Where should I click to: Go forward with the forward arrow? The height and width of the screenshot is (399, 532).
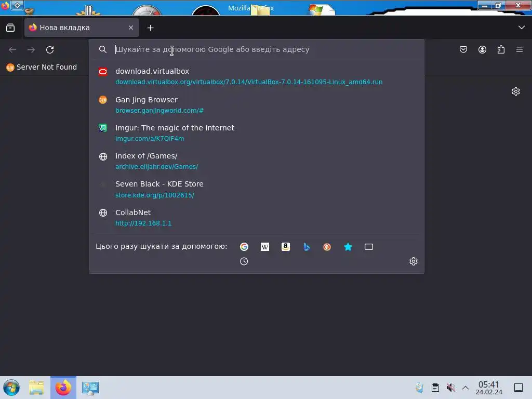point(31,50)
